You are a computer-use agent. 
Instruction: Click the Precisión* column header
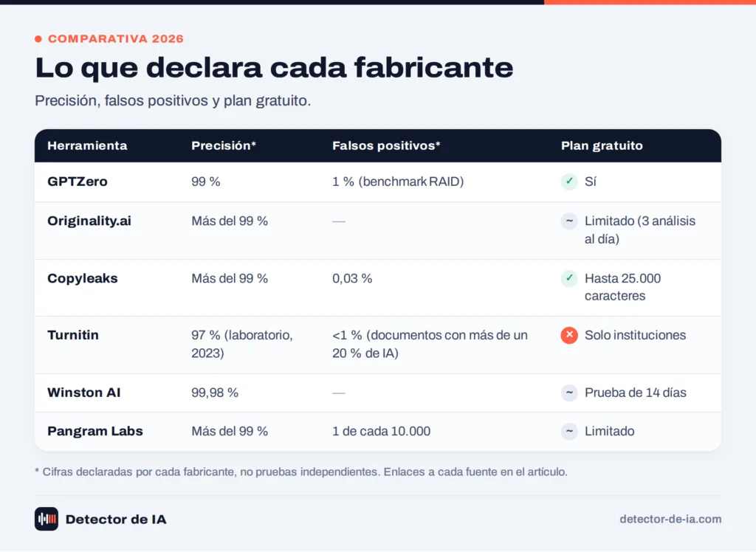[x=224, y=145]
